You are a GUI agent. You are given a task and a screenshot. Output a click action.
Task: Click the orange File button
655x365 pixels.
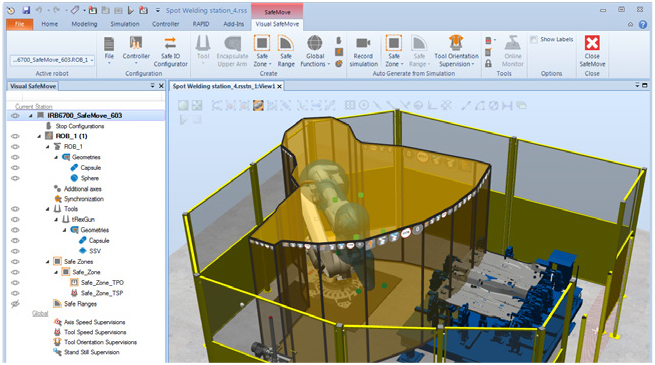(x=20, y=24)
